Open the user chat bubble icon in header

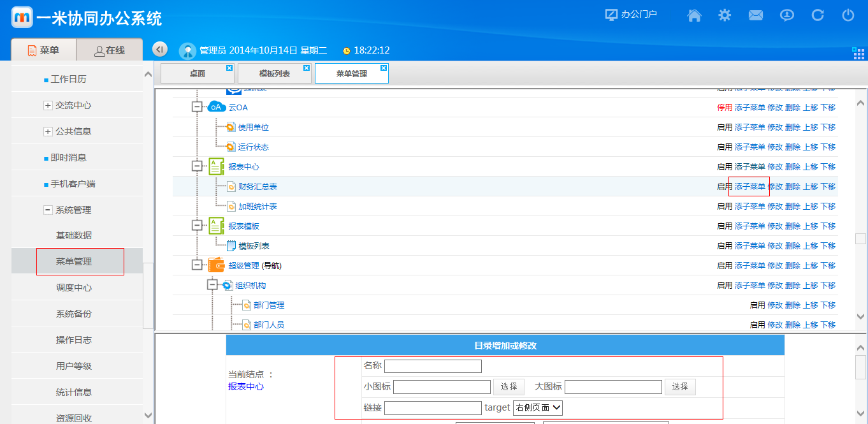(787, 15)
